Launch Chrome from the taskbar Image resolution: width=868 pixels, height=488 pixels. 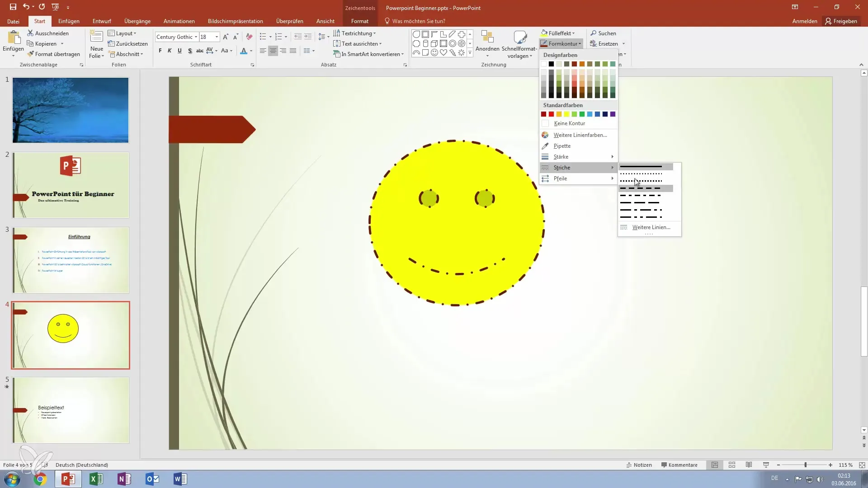coord(40,479)
